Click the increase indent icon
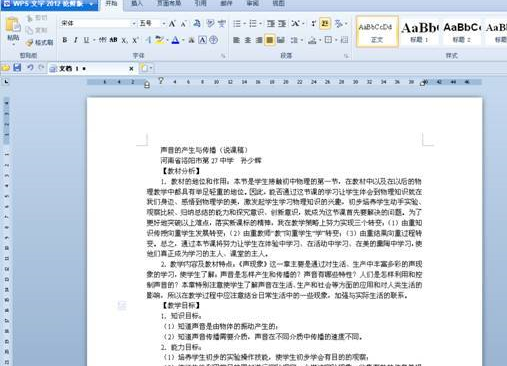The width and height of the screenshot is (507, 366). (282, 23)
